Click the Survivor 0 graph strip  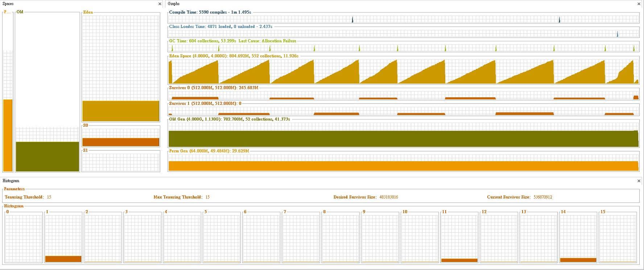(x=403, y=95)
